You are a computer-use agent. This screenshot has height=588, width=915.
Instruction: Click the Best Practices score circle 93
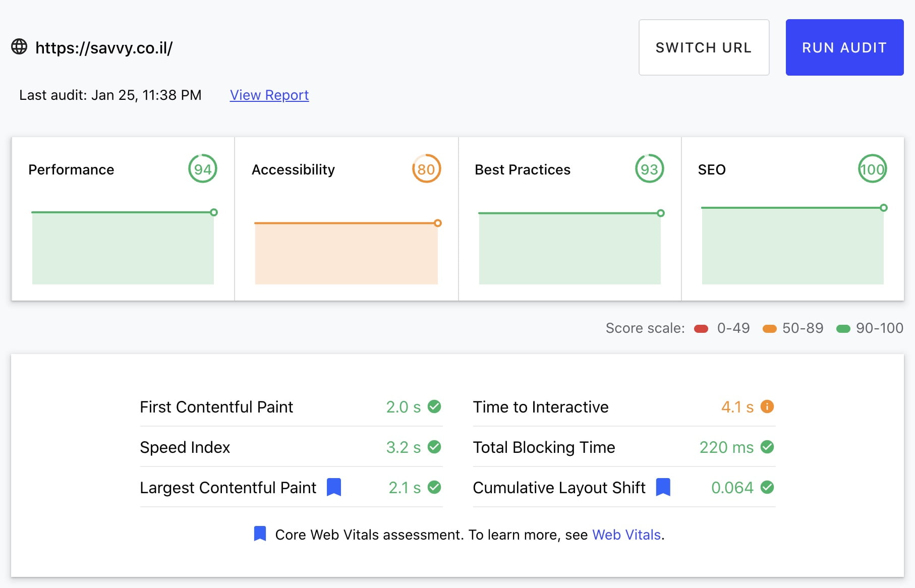click(x=649, y=169)
